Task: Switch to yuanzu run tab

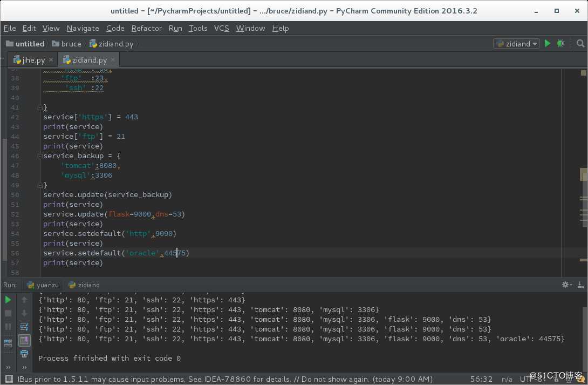Action: (43, 285)
